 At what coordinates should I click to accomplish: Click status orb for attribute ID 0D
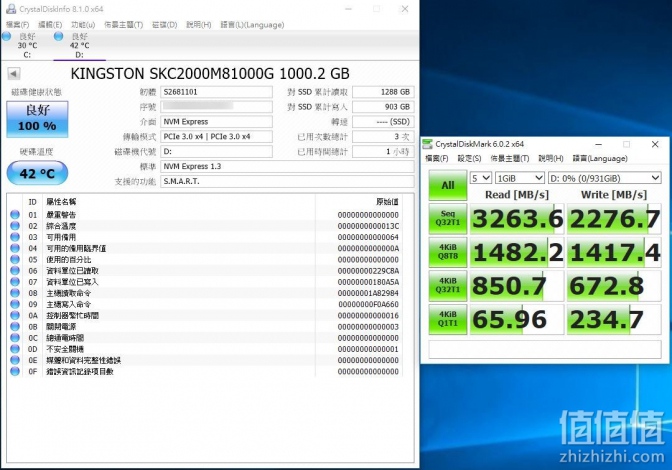tap(15, 349)
